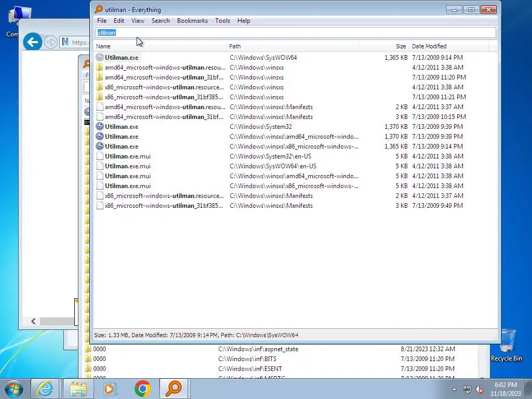Click the muted volume icon in tray

[x=480, y=390]
